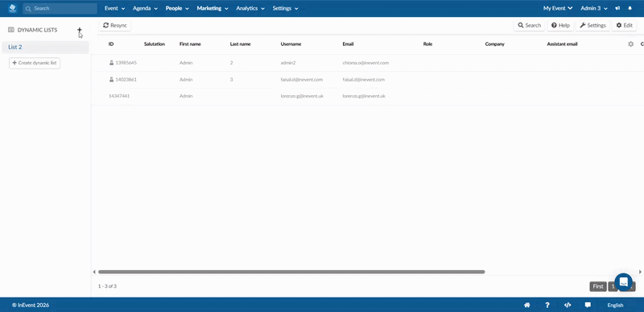Open the People menu
This screenshot has width=644, height=312.
point(177,8)
